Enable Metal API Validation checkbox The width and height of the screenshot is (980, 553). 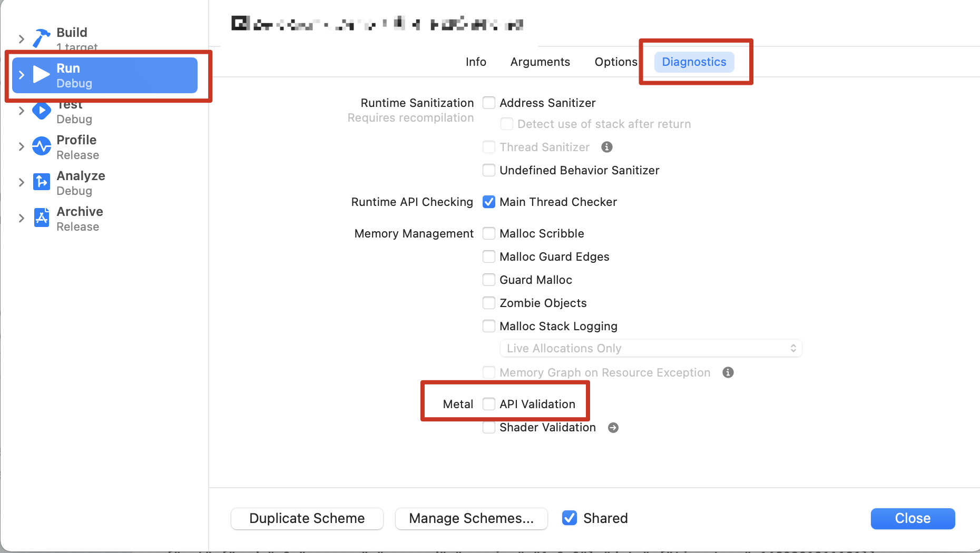click(489, 404)
